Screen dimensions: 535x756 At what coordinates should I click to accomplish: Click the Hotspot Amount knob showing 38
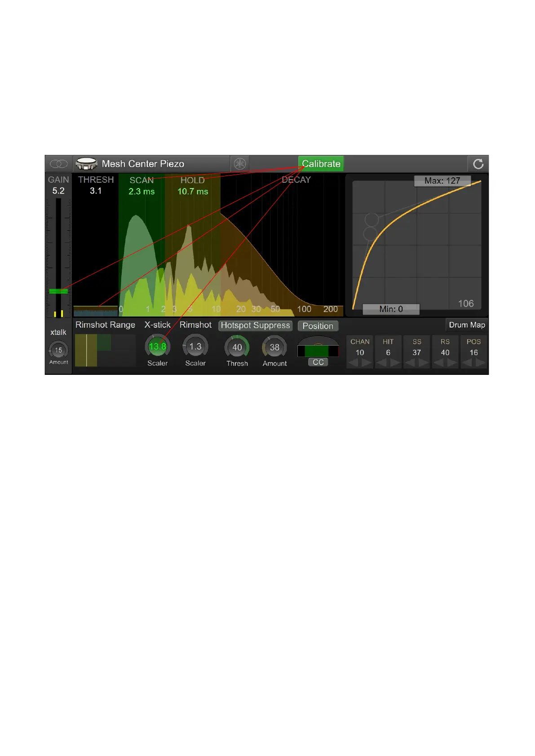click(274, 347)
